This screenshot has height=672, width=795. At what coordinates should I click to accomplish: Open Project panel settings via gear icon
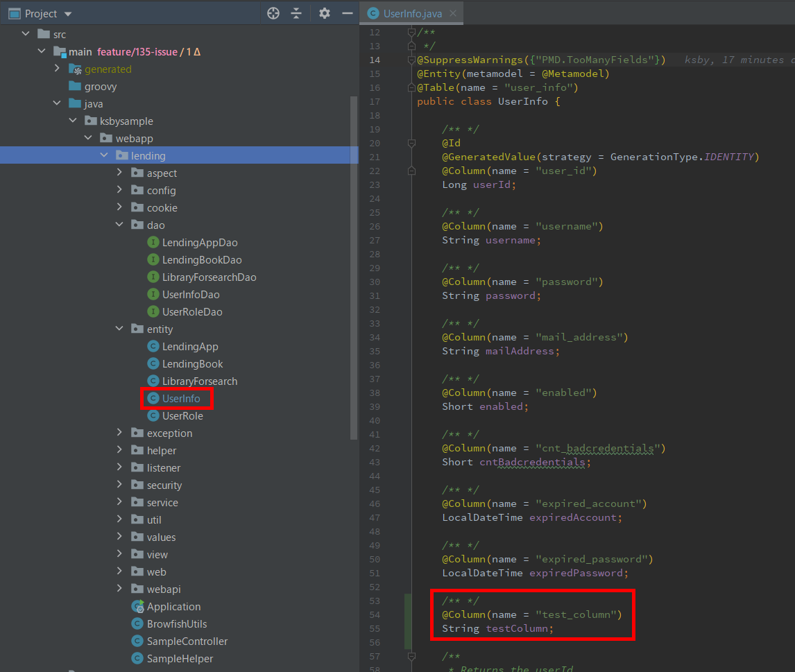pos(324,12)
